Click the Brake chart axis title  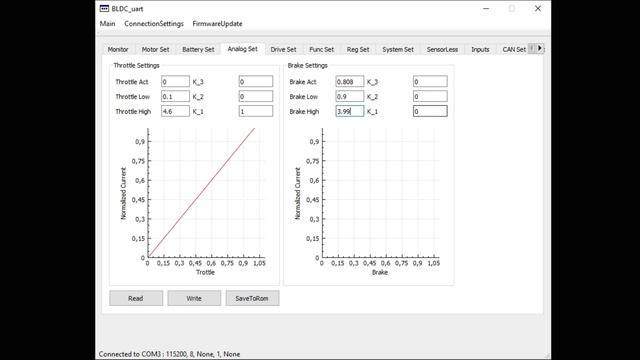point(380,272)
